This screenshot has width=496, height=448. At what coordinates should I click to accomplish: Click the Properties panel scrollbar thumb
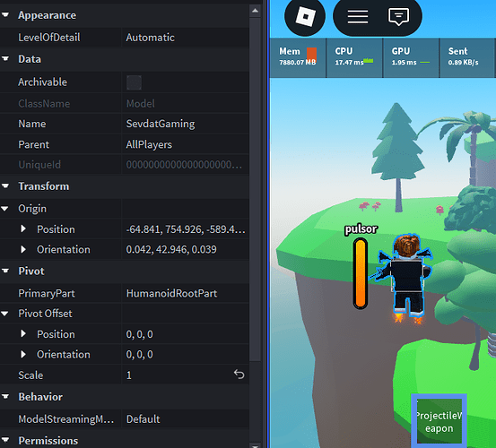(x=255, y=189)
